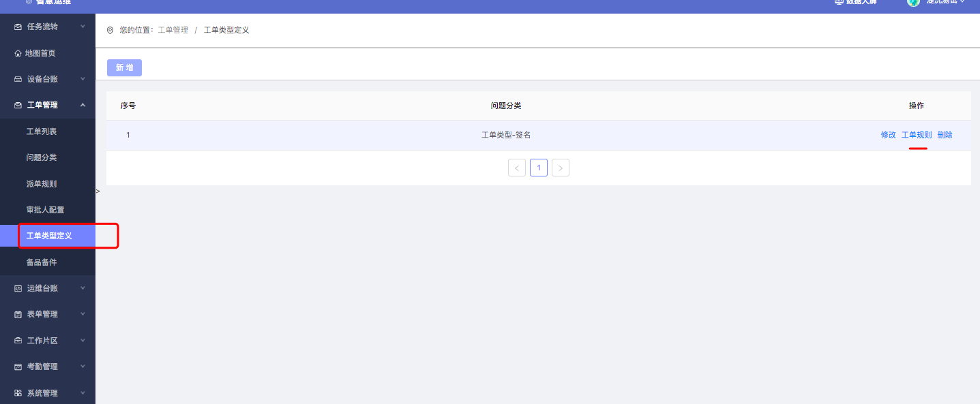
Task: Click the 表单管理 sidebar icon
Action: [18, 314]
